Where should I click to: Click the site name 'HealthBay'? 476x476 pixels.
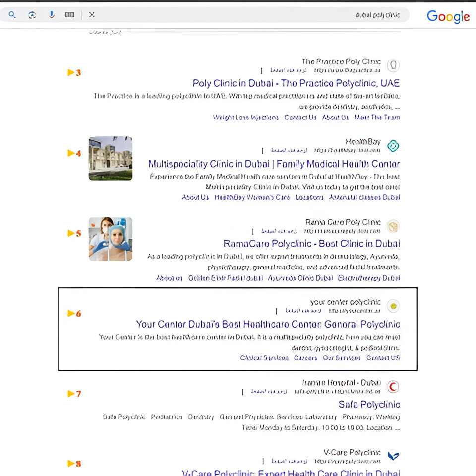point(363,142)
